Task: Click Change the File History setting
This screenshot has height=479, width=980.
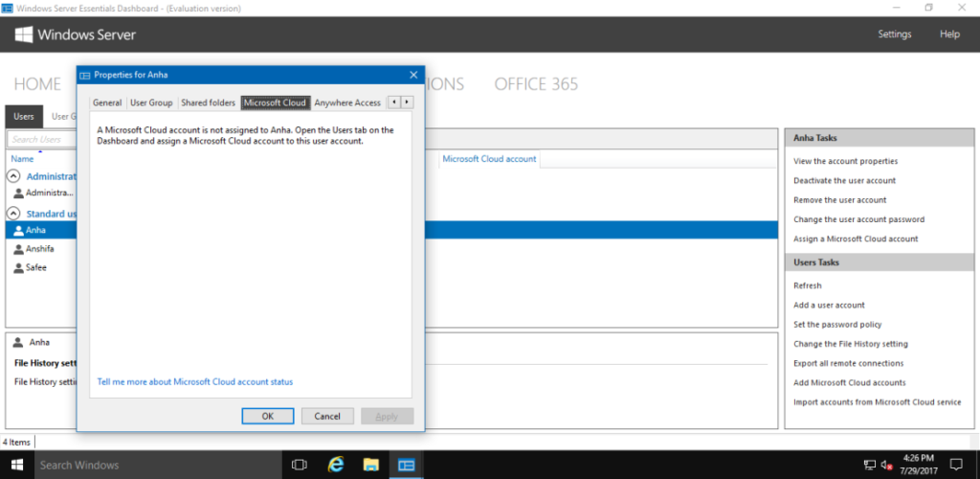Action: [851, 344]
